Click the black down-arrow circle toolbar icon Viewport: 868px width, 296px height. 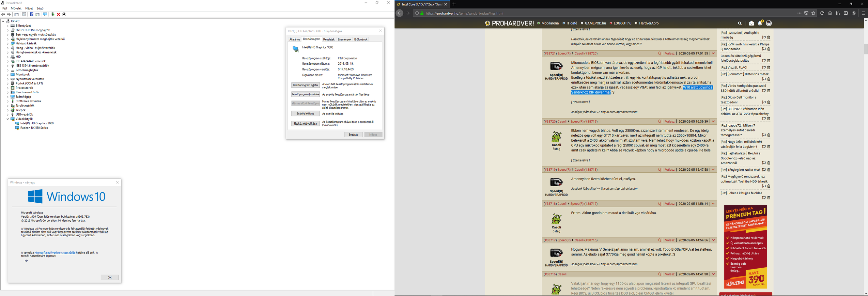[64, 14]
